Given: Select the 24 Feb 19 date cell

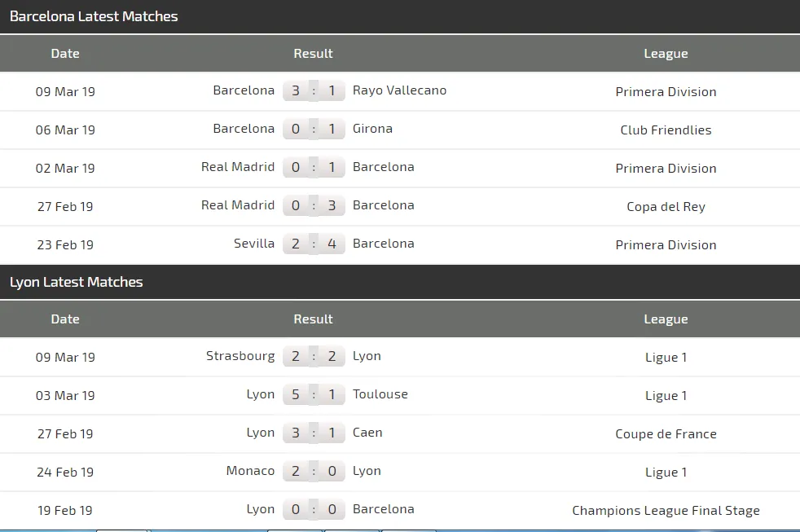Looking at the screenshot, I should [65, 473].
